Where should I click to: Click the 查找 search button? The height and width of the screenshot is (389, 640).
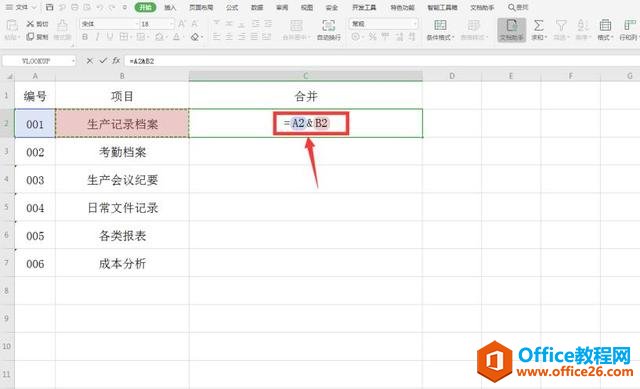tap(518, 7)
